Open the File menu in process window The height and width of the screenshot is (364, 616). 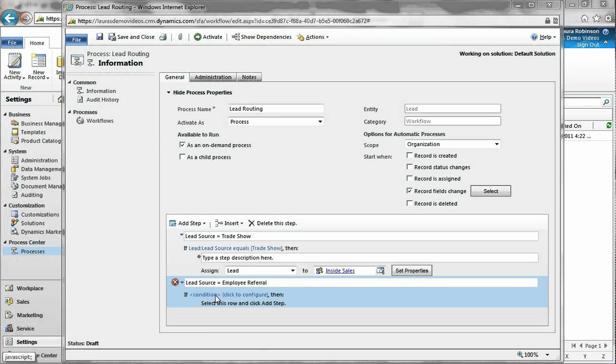click(x=76, y=39)
